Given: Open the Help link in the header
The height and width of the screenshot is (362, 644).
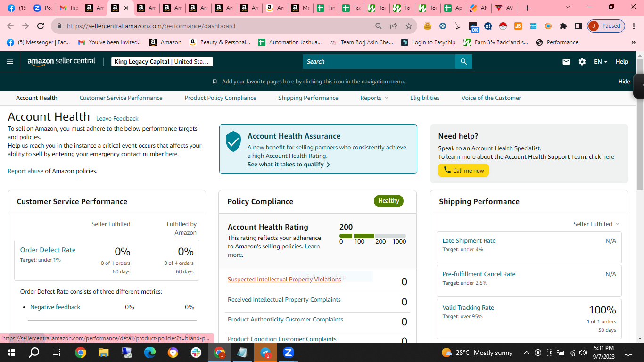Looking at the screenshot, I should (x=622, y=62).
